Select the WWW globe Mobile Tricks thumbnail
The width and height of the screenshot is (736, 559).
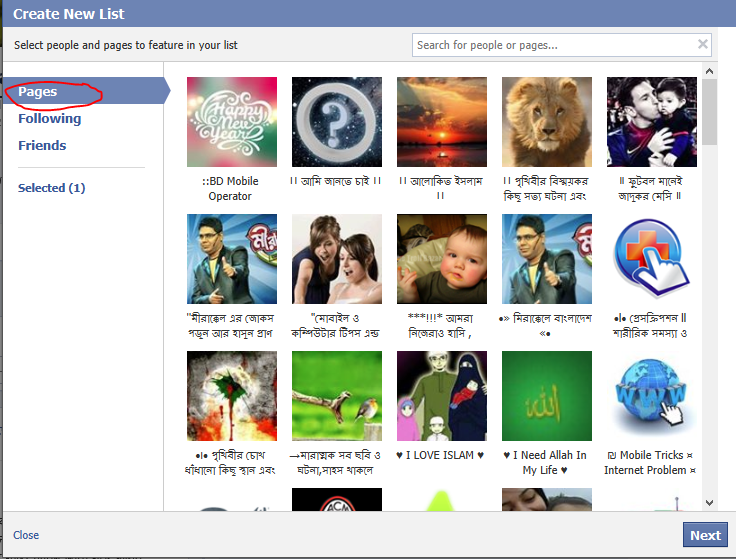652,396
